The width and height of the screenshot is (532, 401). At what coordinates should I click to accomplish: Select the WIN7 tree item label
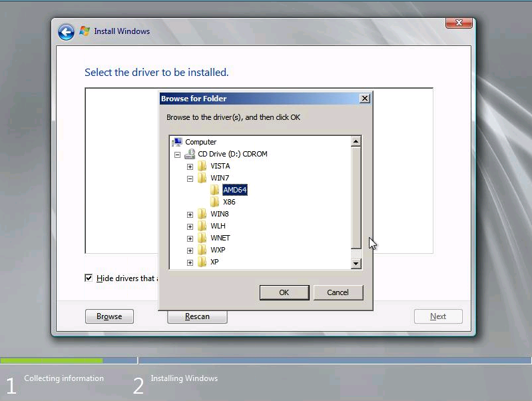tap(220, 178)
